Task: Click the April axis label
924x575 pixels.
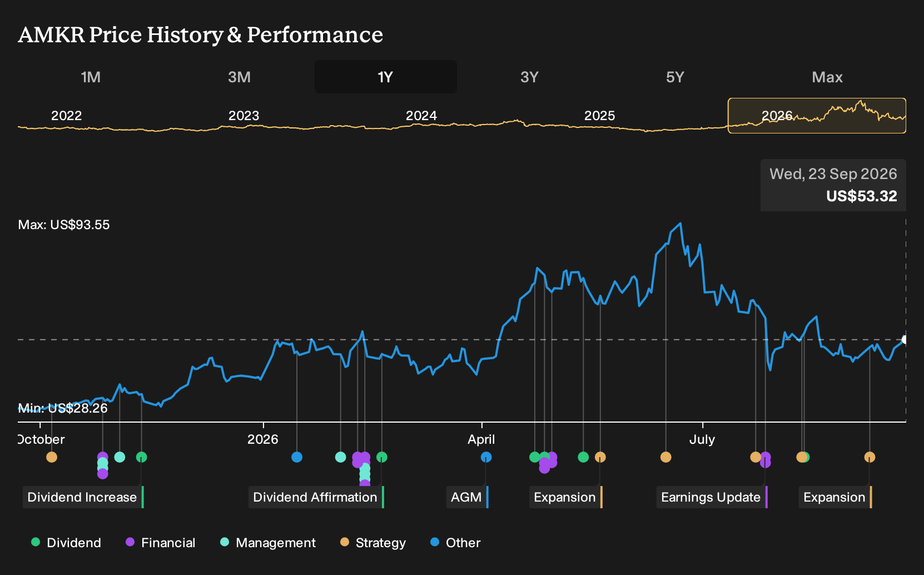Action: click(x=481, y=439)
